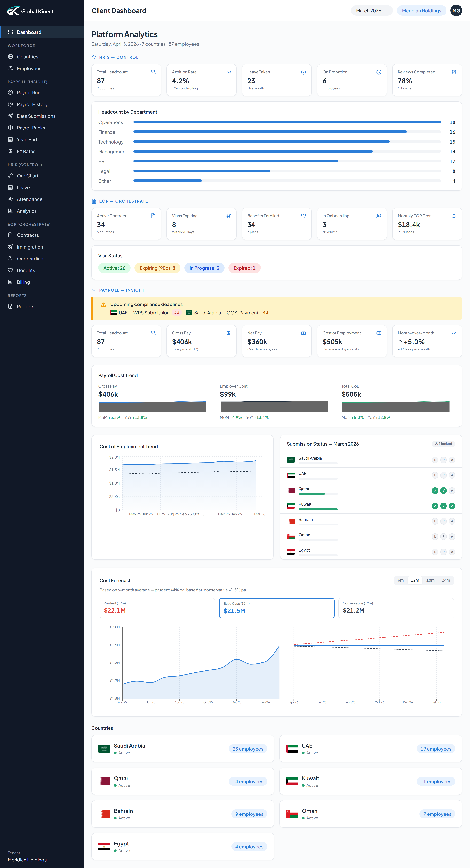The height and width of the screenshot is (868, 470).
Task: Open the Org Chart section
Action: pos(28,175)
